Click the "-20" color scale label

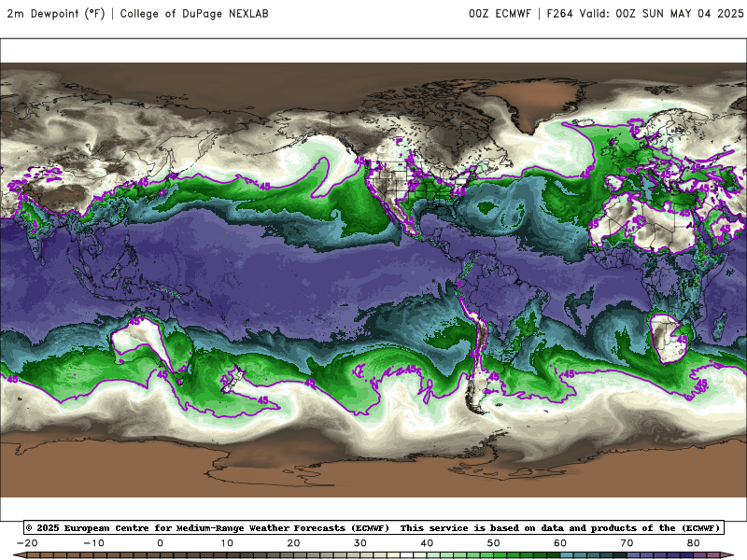[27, 543]
